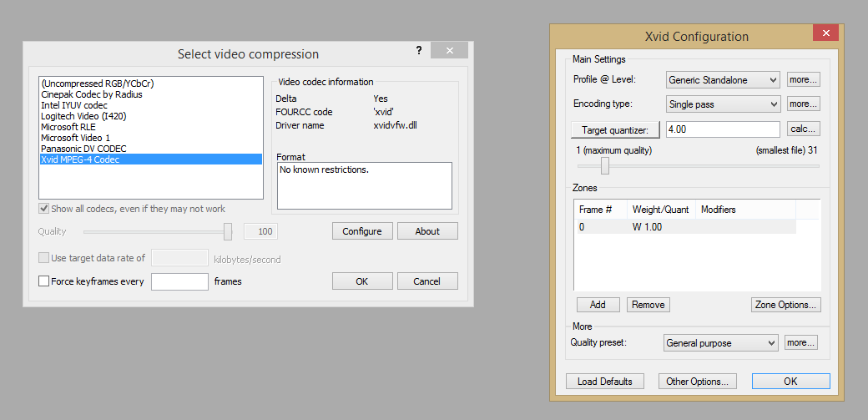Close the Select video compression dialog
The width and height of the screenshot is (868, 420).
(x=450, y=51)
